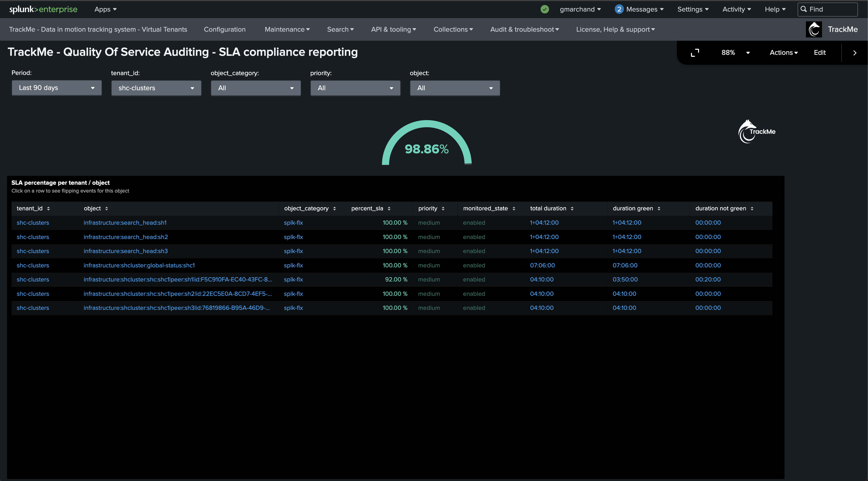Go to the Configuration page
The image size is (868, 481).
[224, 30]
